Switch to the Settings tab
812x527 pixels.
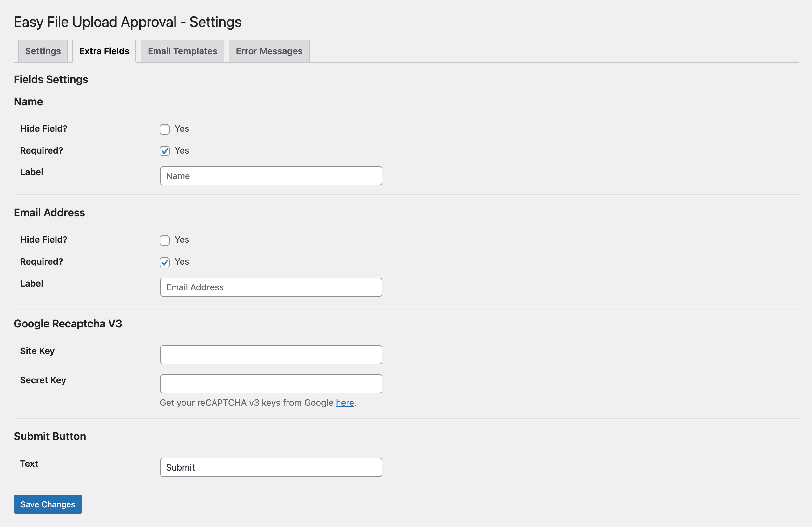[43, 51]
